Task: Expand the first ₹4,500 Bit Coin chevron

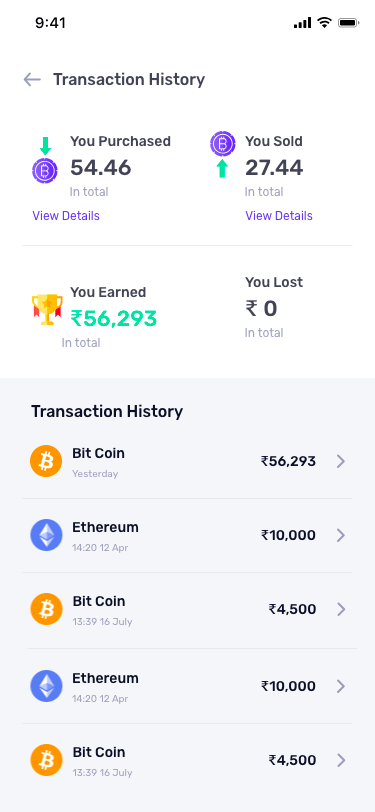Action: click(x=340, y=609)
